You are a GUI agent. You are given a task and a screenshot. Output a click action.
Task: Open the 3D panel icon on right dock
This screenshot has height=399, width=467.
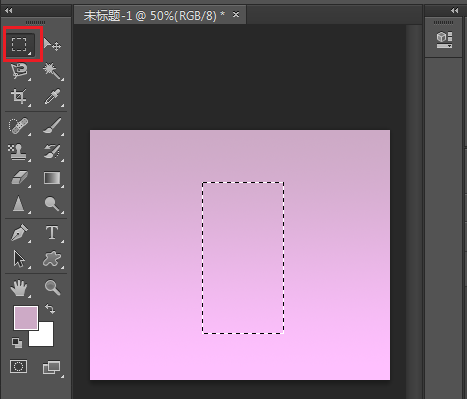coord(444,40)
